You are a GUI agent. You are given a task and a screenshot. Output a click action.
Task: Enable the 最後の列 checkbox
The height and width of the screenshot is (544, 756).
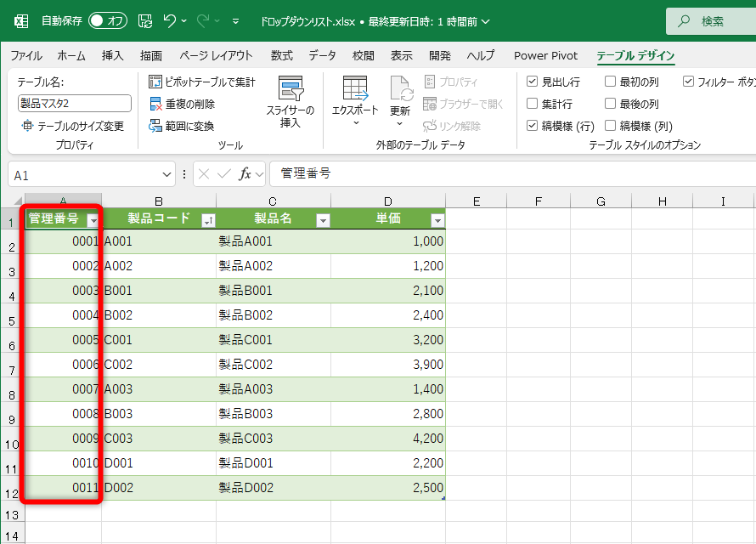point(610,104)
